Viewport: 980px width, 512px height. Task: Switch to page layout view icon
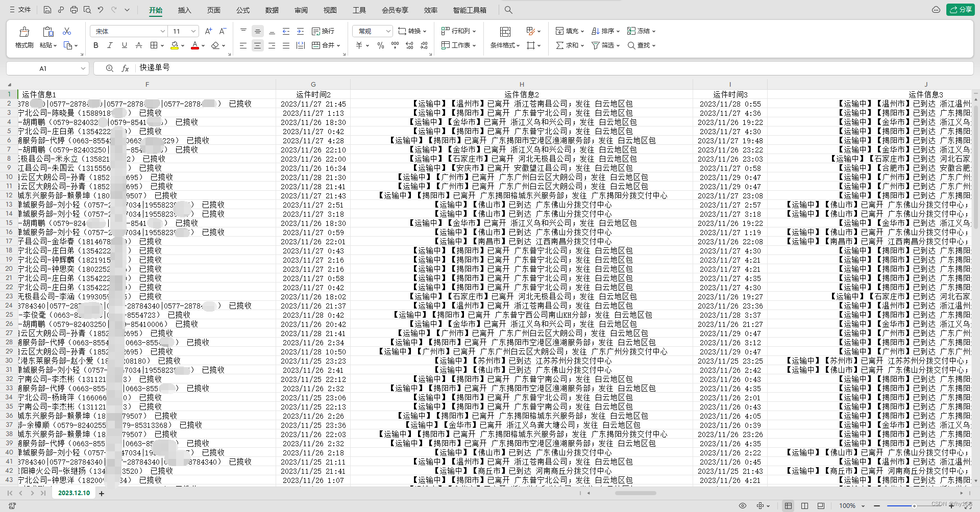point(804,505)
